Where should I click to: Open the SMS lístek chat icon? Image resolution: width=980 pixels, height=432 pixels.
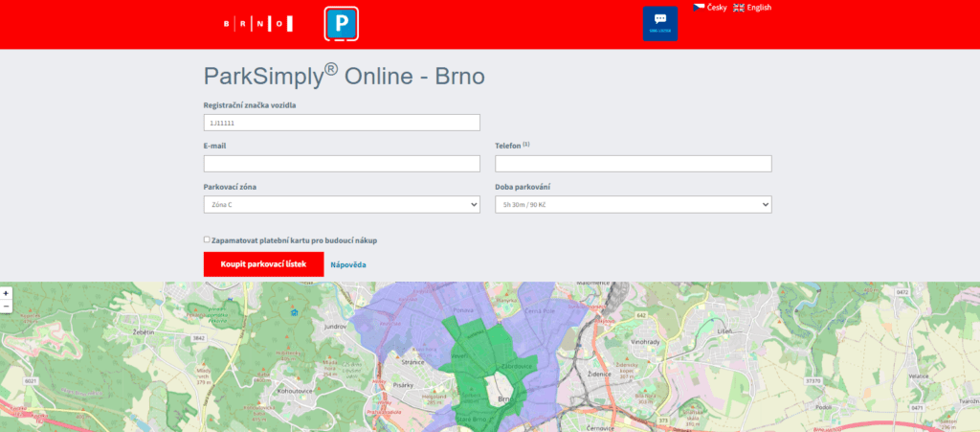[x=660, y=24]
